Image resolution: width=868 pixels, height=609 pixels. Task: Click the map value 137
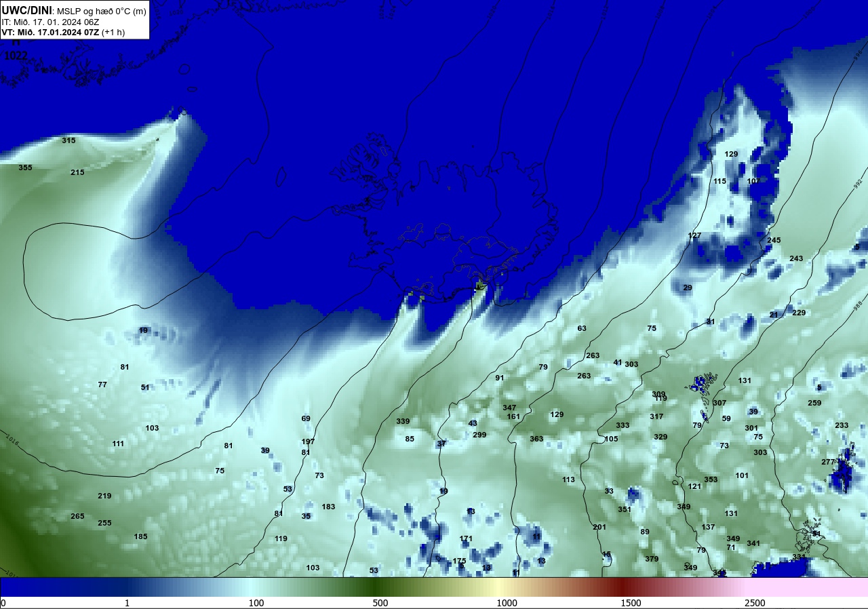point(708,527)
